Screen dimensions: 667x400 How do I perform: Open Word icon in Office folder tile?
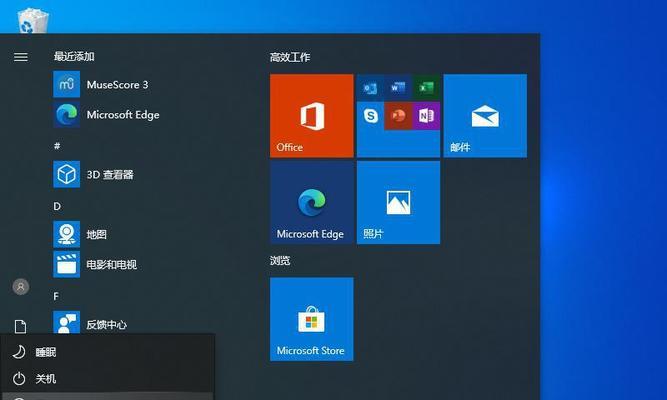point(398,88)
